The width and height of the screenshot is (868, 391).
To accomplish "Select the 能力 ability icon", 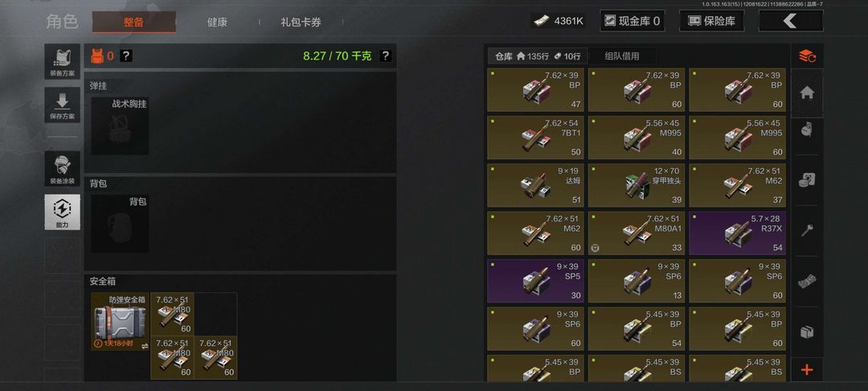I will pyautogui.click(x=62, y=212).
